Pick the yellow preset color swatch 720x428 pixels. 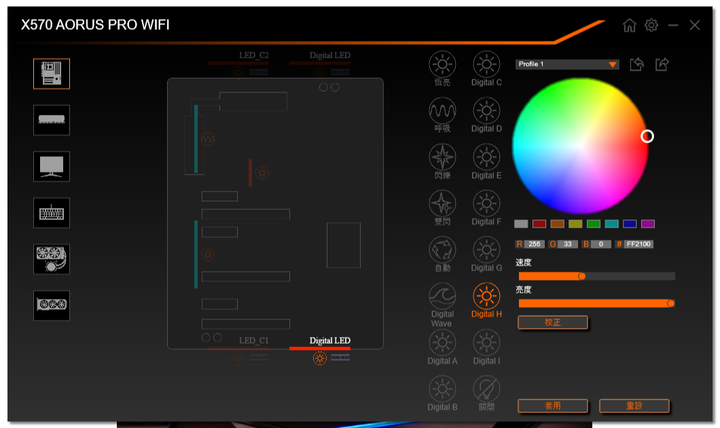575,224
